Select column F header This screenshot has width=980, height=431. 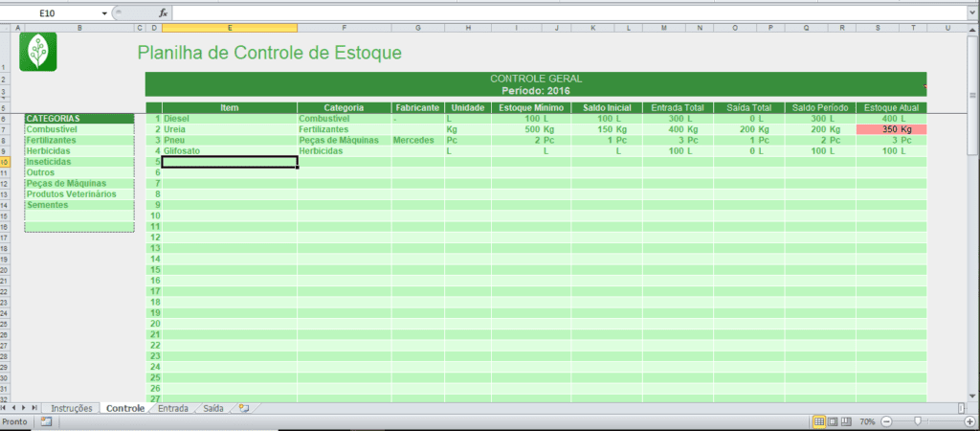point(345,28)
